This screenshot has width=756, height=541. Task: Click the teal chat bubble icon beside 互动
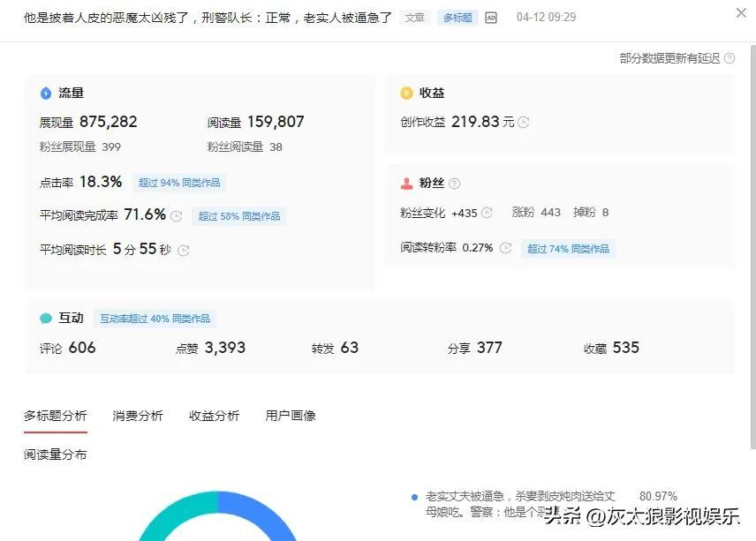coord(46,319)
